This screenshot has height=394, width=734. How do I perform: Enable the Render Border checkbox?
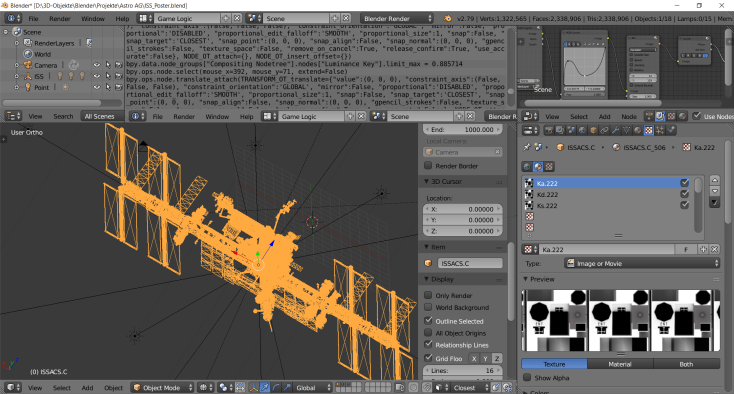428,165
